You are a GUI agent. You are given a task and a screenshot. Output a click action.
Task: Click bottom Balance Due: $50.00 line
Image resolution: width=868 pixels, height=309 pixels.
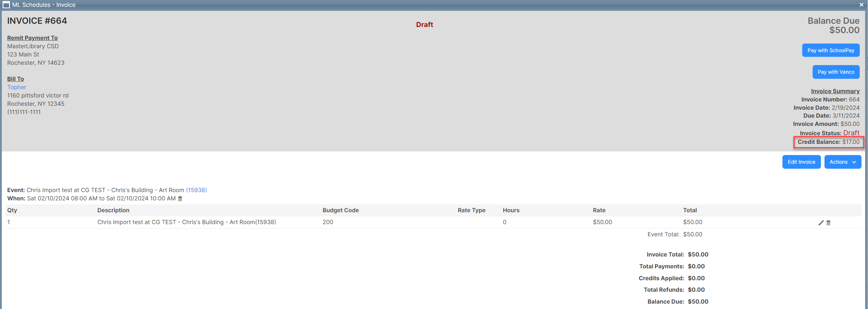pyautogui.click(x=678, y=301)
